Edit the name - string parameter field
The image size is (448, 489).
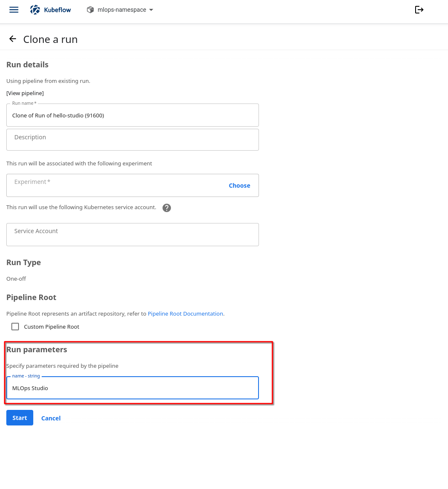133,388
